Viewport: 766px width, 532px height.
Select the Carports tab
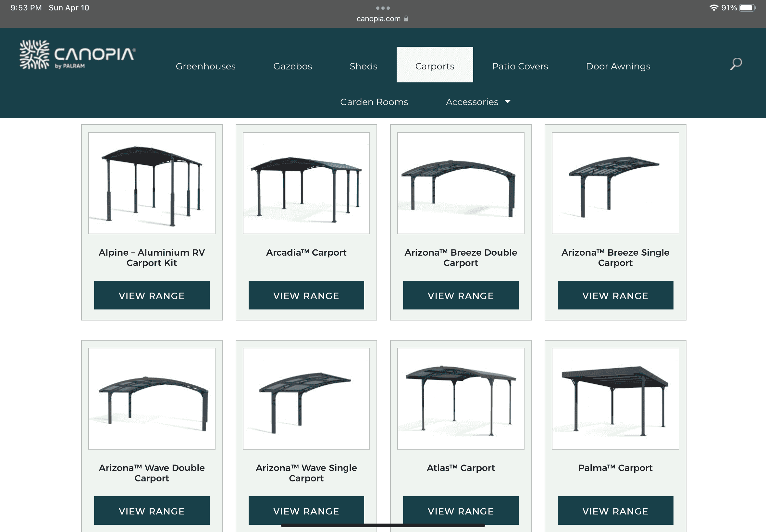click(x=435, y=65)
